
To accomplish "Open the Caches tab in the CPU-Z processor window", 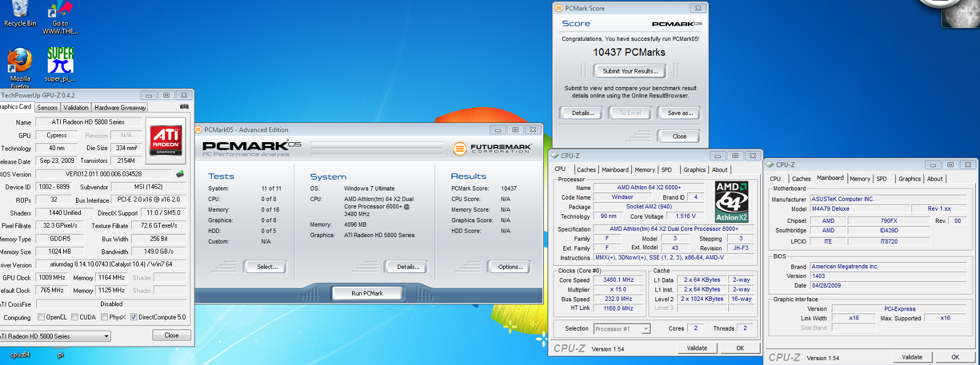I will (x=586, y=170).
